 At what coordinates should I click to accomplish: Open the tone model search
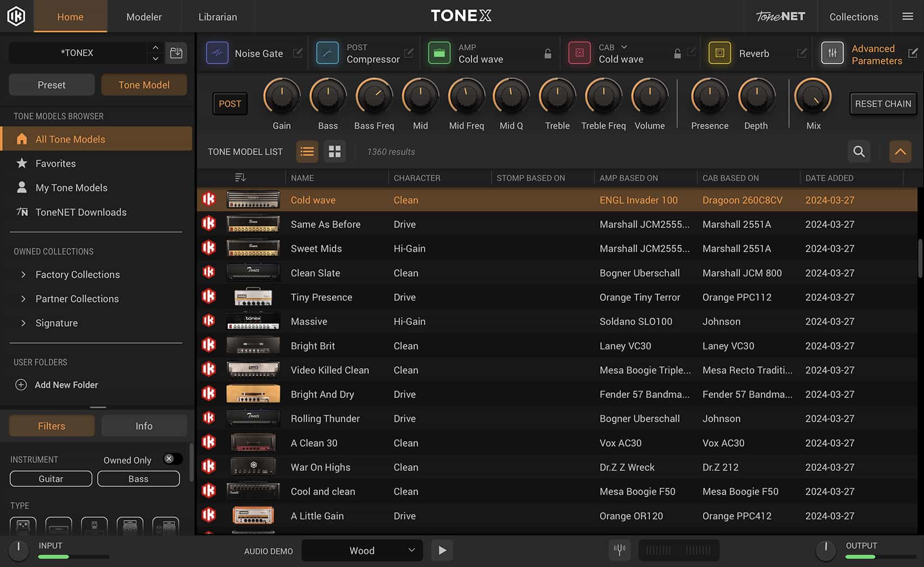pyautogui.click(x=859, y=152)
